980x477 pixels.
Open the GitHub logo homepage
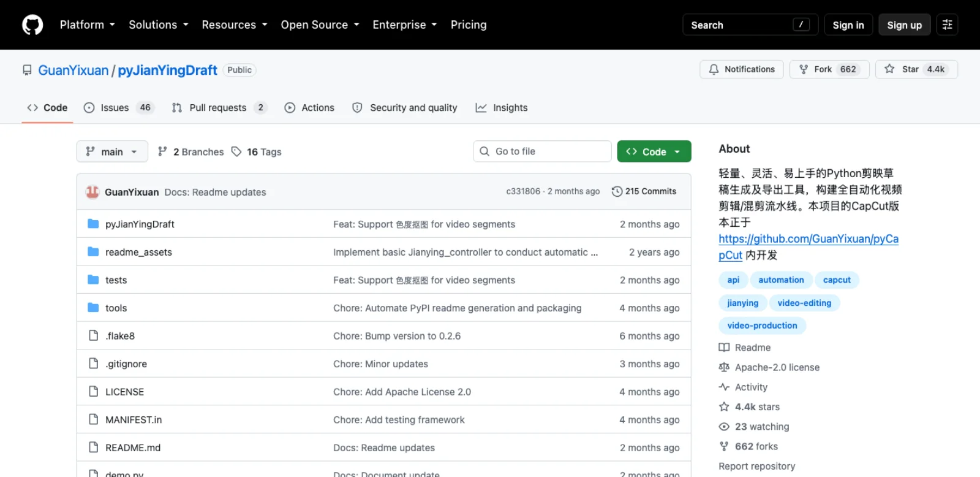(x=32, y=25)
